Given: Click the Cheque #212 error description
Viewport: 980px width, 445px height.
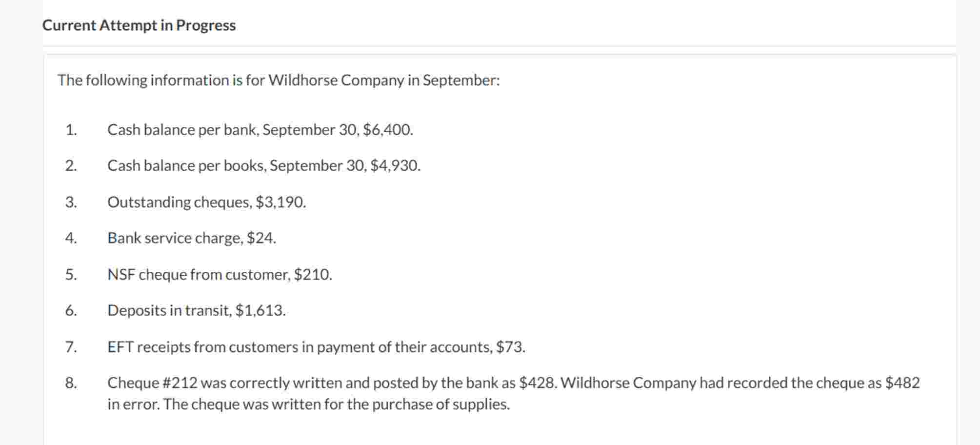Looking at the screenshot, I should (x=514, y=393).
